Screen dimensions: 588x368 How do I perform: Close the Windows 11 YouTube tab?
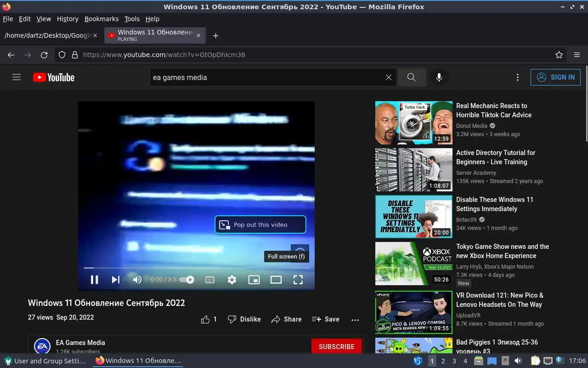tap(198, 35)
